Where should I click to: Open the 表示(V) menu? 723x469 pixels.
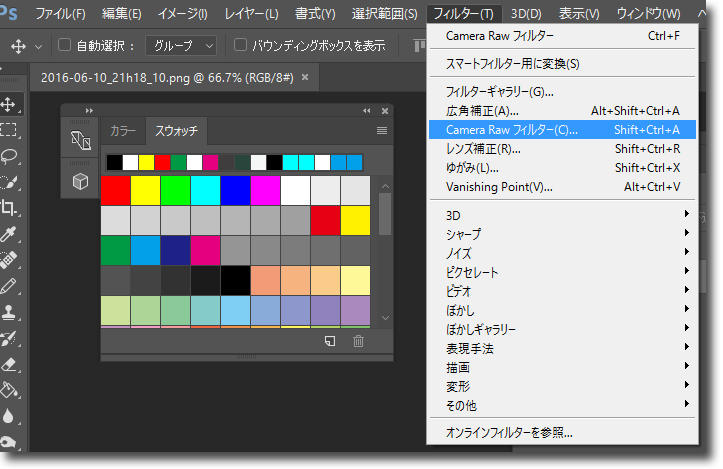pyautogui.click(x=579, y=14)
